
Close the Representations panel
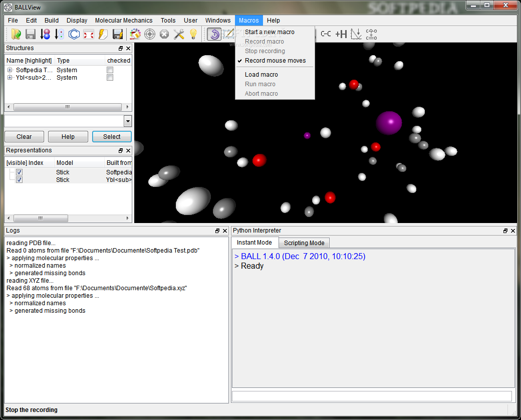click(x=128, y=151)
